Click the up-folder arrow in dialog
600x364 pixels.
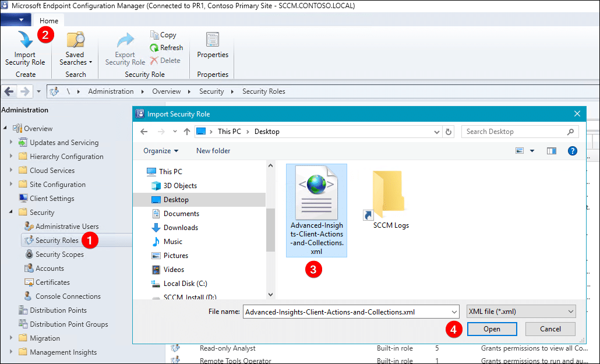186,132
